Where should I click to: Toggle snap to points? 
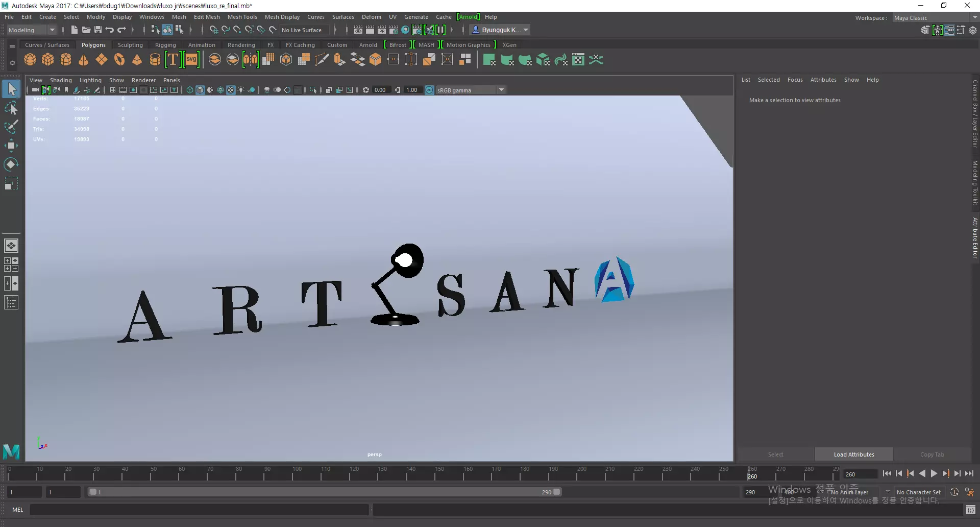(x=237, y=30)
